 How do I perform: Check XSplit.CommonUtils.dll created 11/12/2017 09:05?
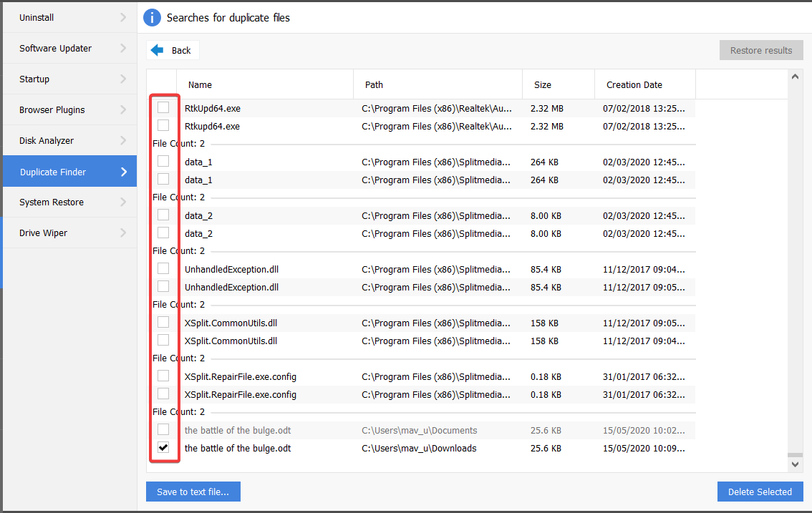[163, 322]
